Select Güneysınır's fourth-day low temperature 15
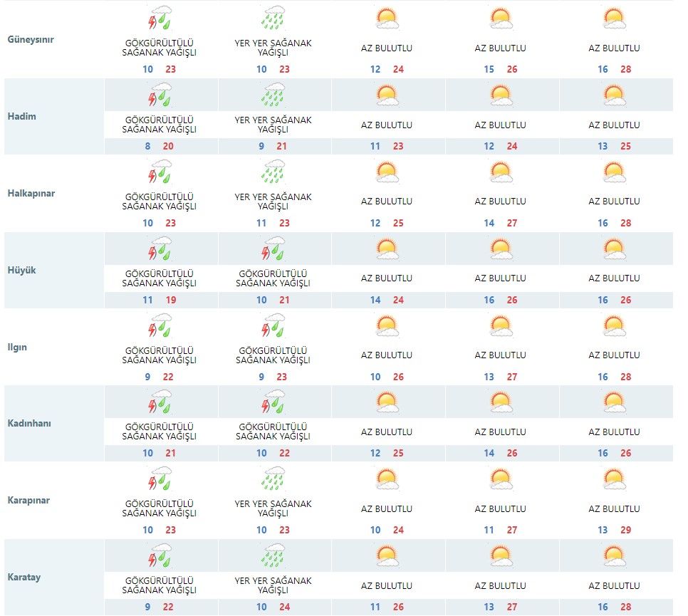688x616 pixels. pyautogui.click(x=489, y=69)
